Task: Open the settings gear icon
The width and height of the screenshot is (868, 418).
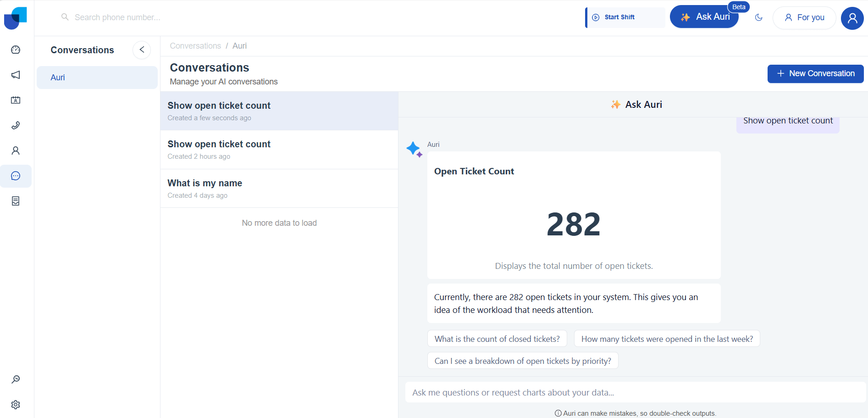Action: (16, 404)
